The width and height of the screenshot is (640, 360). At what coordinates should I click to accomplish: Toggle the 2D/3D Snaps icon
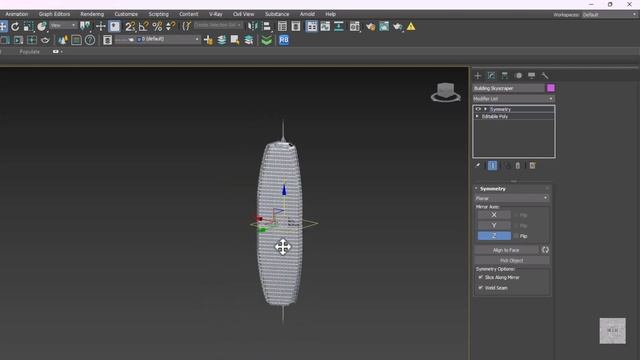tap(130, 27)
